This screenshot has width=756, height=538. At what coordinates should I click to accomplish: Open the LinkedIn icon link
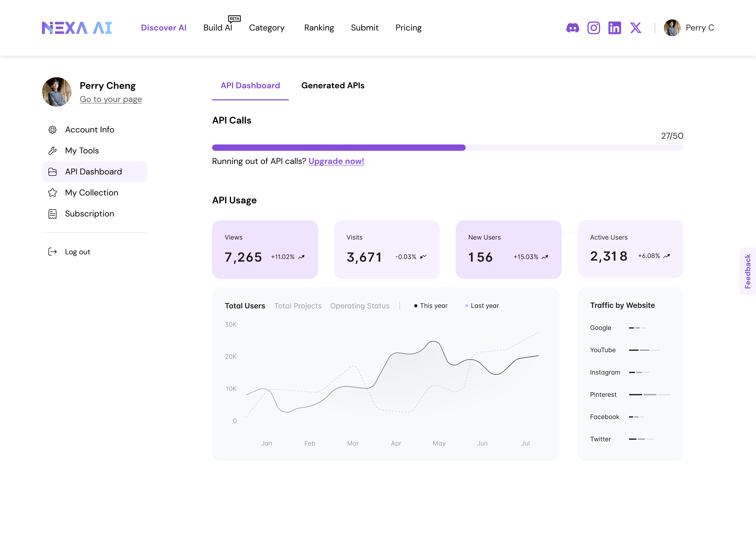pyautogui.click(x=614, y=28)
